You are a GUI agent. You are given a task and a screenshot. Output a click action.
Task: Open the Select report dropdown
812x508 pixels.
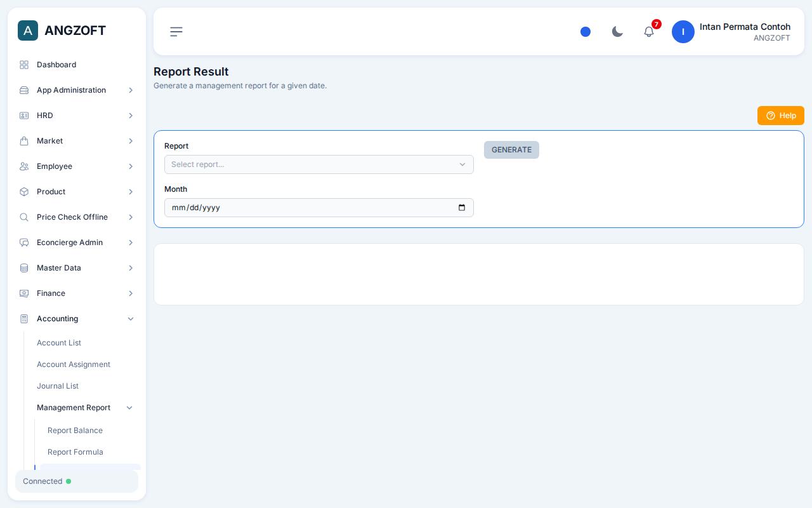pos(319,164)
